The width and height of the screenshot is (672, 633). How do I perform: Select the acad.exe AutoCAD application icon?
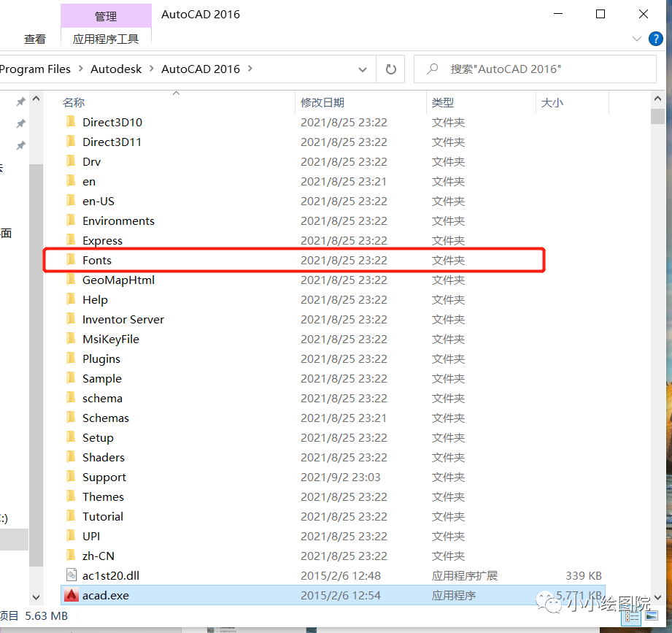pyautogui.click(x=72, y=595)
